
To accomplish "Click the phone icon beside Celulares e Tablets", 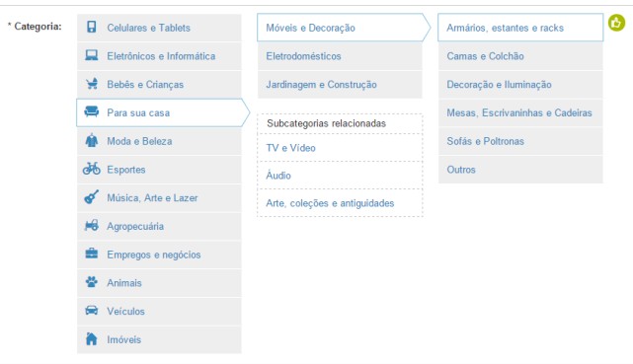I will tap(92, 27).
